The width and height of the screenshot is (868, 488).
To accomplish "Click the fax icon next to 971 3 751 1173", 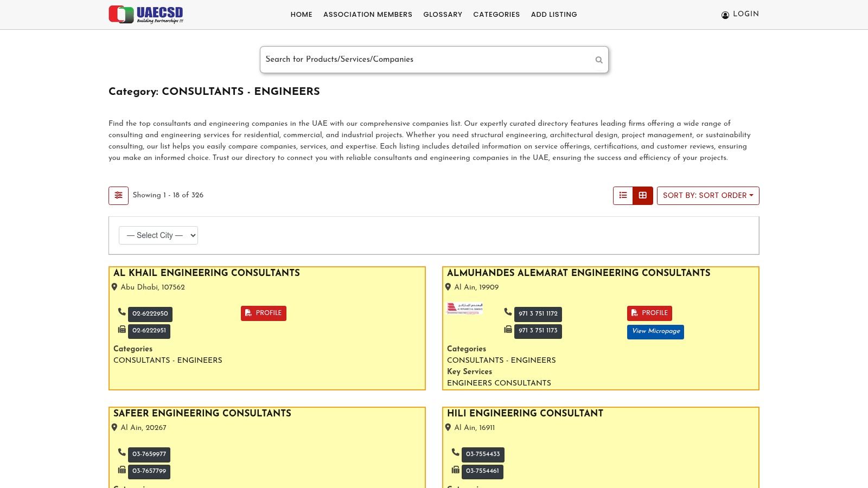I will [508, 329].
